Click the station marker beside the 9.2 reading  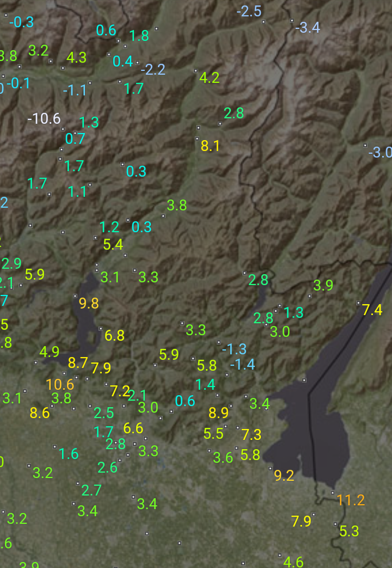coord(271,468)
